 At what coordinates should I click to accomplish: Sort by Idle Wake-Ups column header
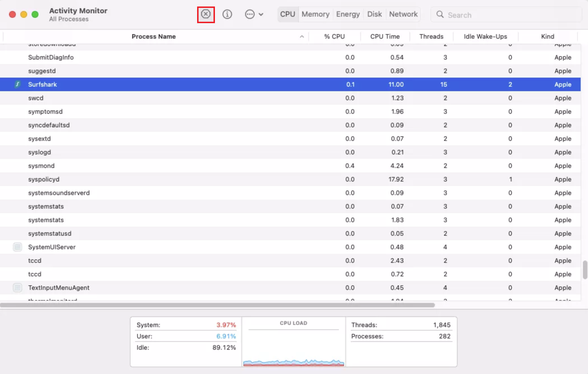(x=485, y=36)
